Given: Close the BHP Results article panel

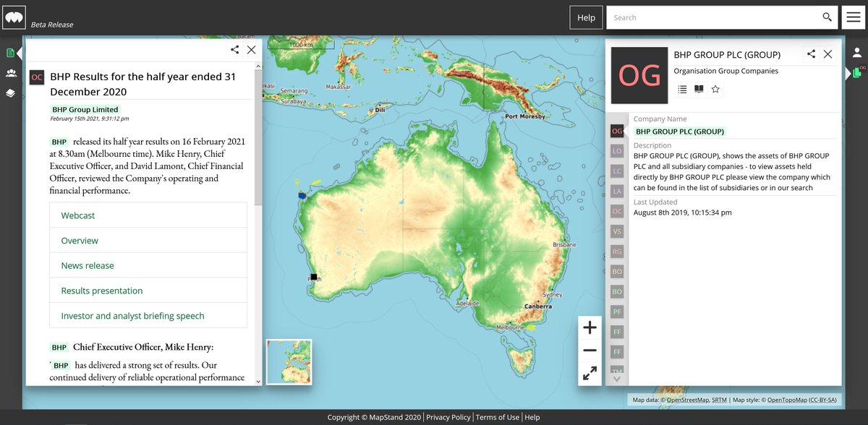Looking at the screenshot, I should [251, 50].
